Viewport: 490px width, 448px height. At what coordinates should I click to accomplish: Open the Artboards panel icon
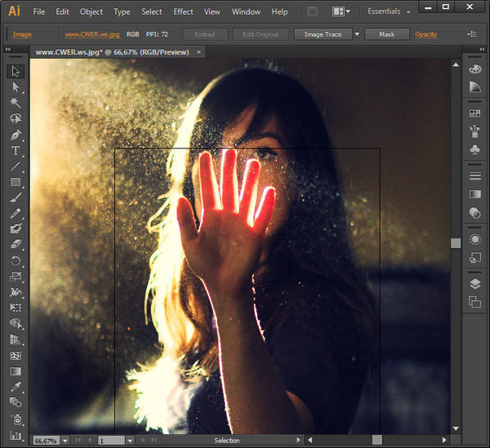tap(475, 302)
